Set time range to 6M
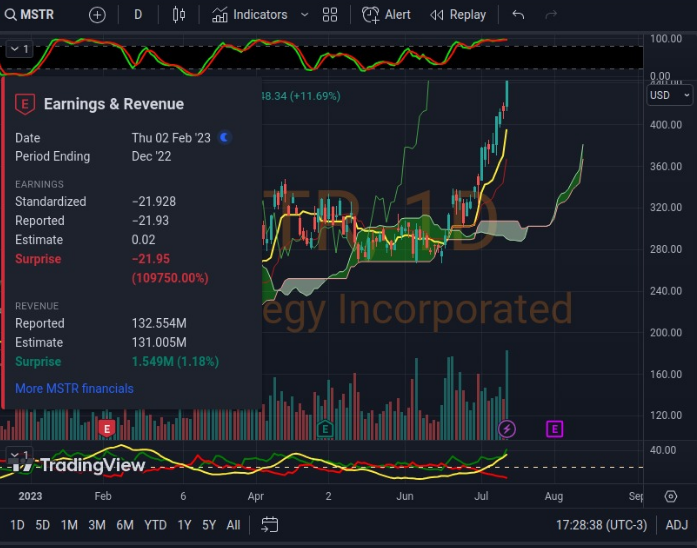The image size is (697, 548). (125, 525)
